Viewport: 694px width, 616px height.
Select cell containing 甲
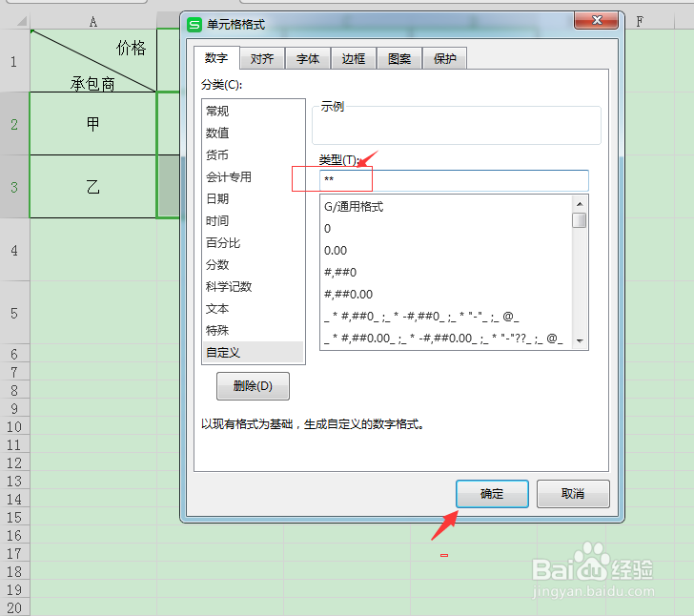pyautogui.click(x=93, y=124)
